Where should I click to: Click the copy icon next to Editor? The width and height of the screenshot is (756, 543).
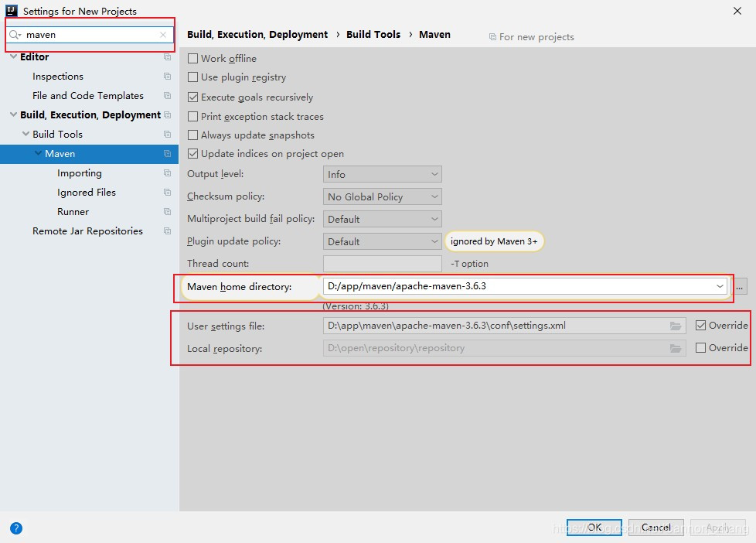(167, 57)
